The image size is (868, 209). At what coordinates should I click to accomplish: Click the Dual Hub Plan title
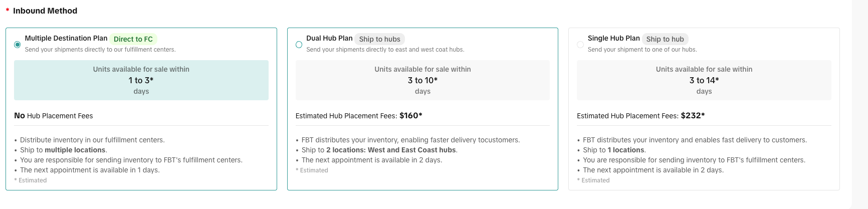click(329, 38)
